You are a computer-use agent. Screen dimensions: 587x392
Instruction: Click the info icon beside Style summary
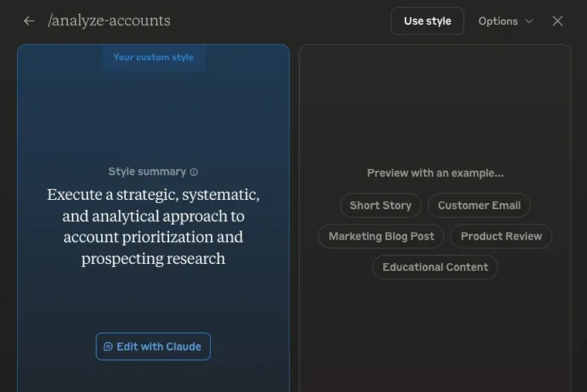(x=194, y=172)
